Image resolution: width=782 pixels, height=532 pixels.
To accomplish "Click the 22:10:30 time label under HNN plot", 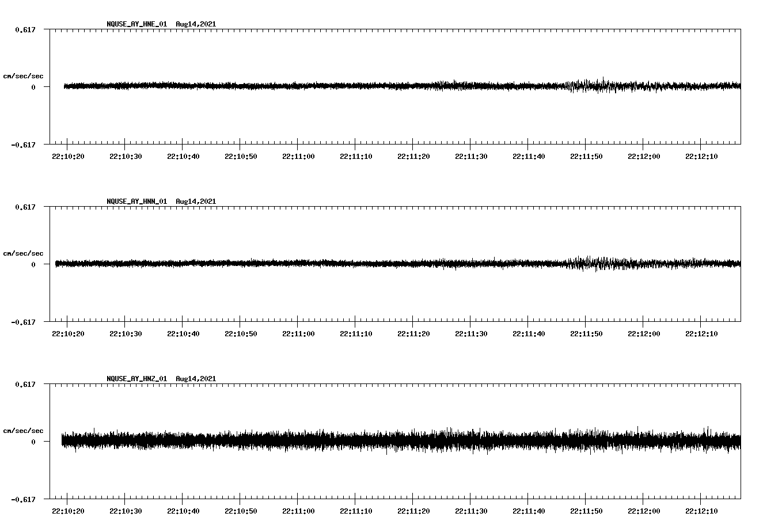I will (126, 334).
